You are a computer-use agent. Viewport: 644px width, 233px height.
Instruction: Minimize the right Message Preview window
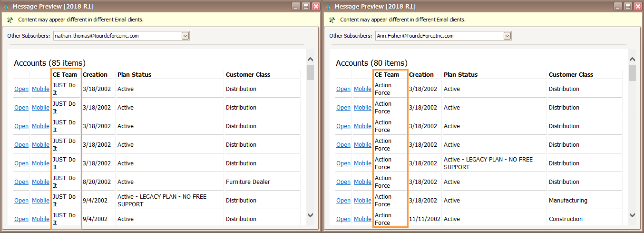pyautogui.click(x=618, y=7)
